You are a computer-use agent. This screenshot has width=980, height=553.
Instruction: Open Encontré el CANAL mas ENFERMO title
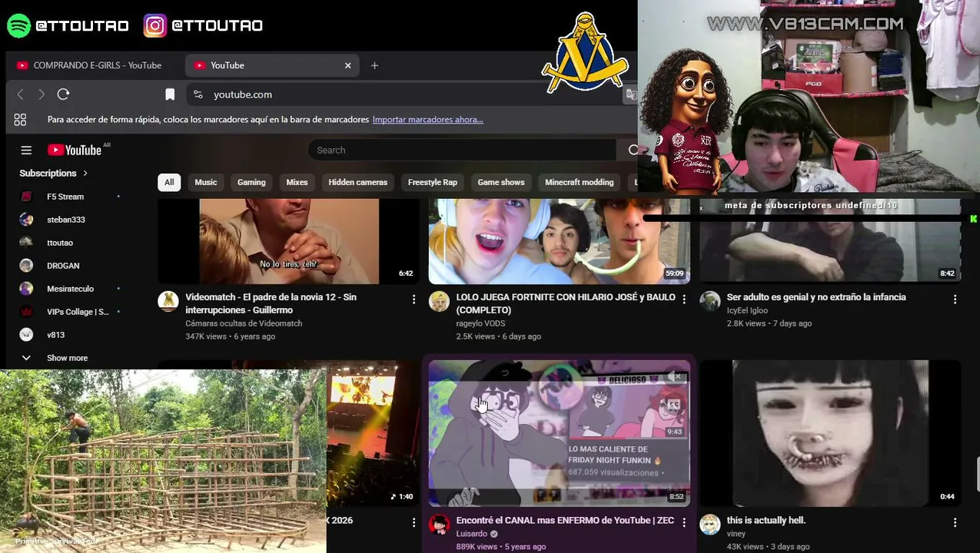pos(565,521)
